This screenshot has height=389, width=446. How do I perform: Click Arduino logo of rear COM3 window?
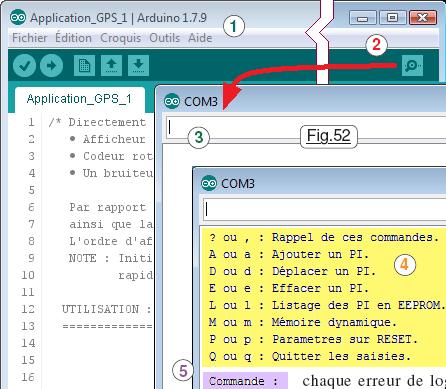pos(172,101)
